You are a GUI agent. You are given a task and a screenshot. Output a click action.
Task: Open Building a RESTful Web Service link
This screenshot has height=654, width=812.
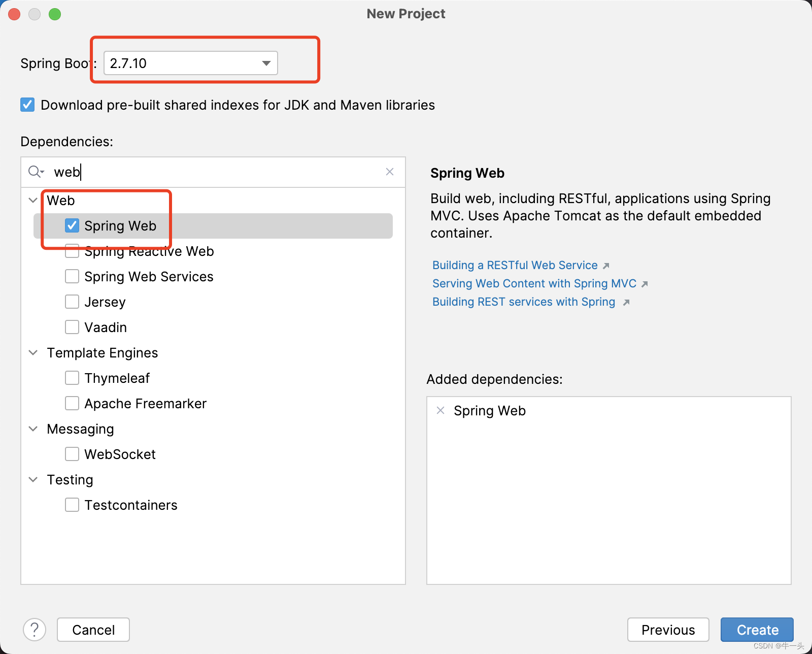coord(515,265)
